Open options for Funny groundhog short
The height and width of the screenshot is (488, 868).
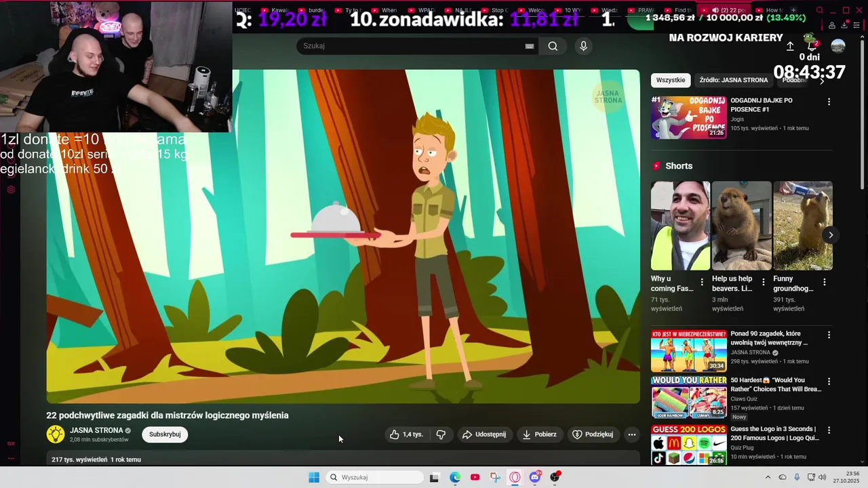825,282
